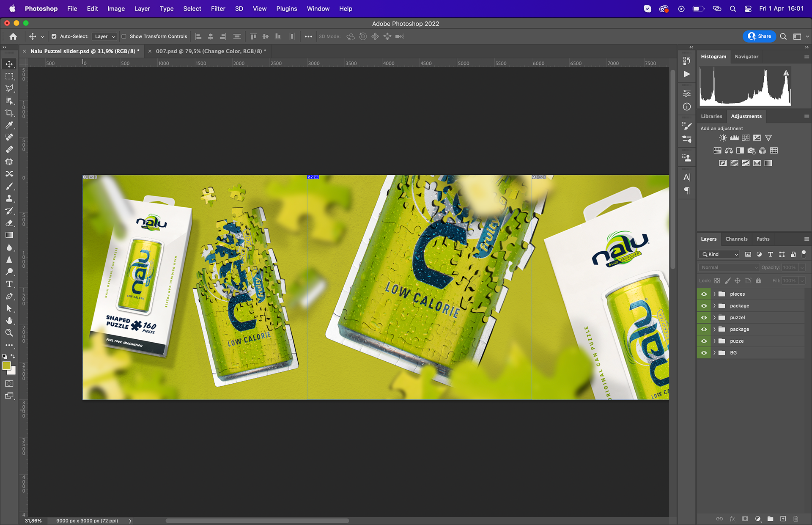Select the Zoom tool in toolbar
This screenshot has width=812, height=525.
[9, 333]
